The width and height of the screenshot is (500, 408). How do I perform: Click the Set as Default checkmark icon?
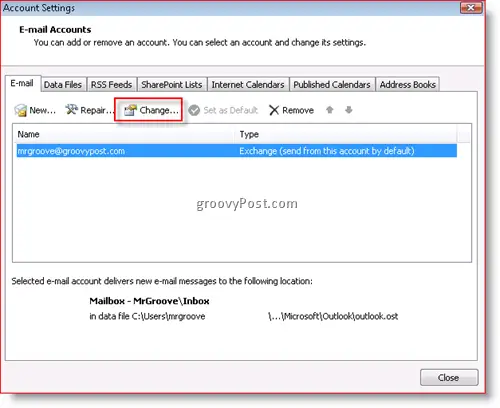coord(194,110)
